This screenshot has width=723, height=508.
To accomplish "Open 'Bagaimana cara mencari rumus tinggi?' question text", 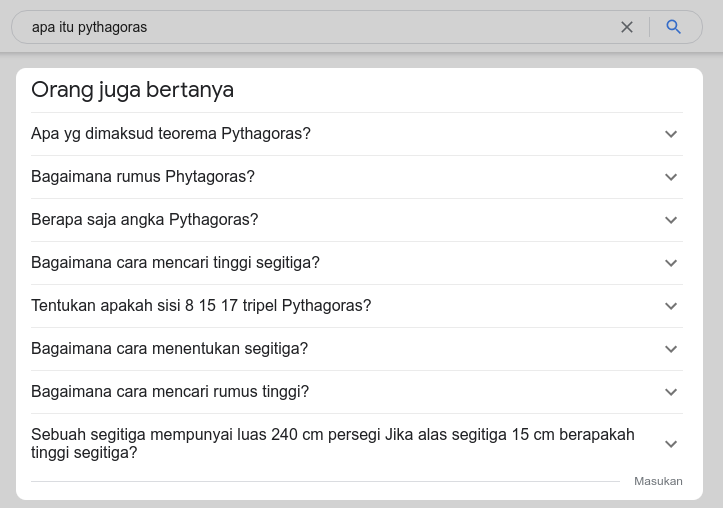I will pos(170,392).
